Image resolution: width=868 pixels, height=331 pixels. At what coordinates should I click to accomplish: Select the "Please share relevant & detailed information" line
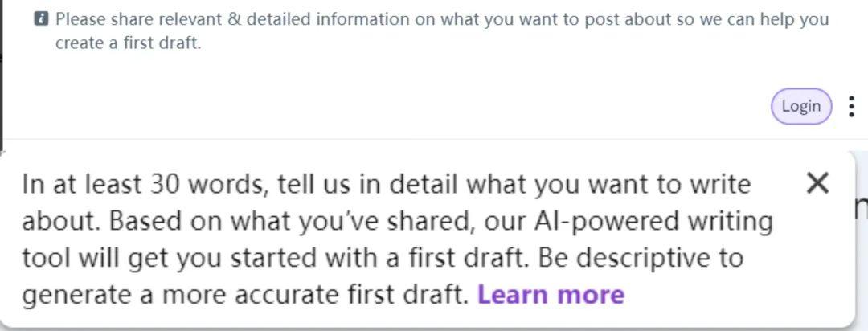442,20
